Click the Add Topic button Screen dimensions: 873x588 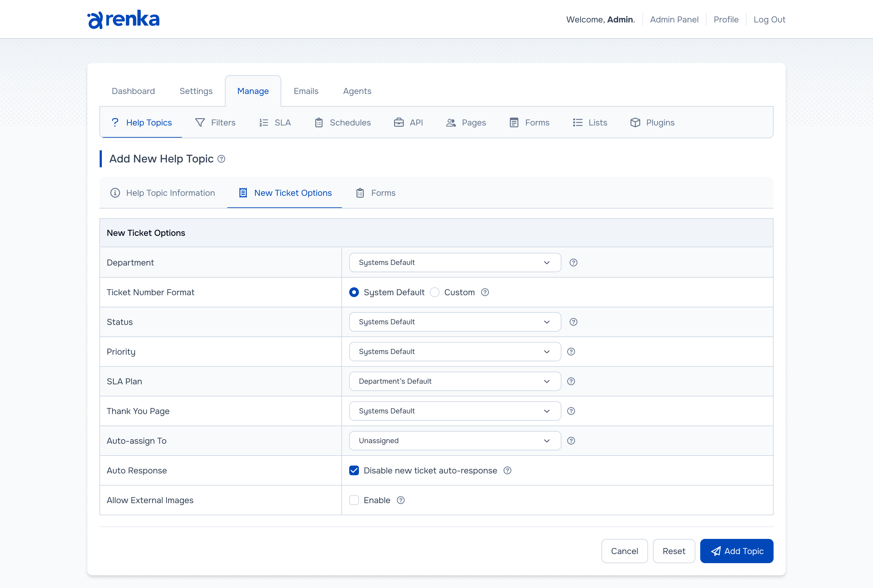point(737,551)
